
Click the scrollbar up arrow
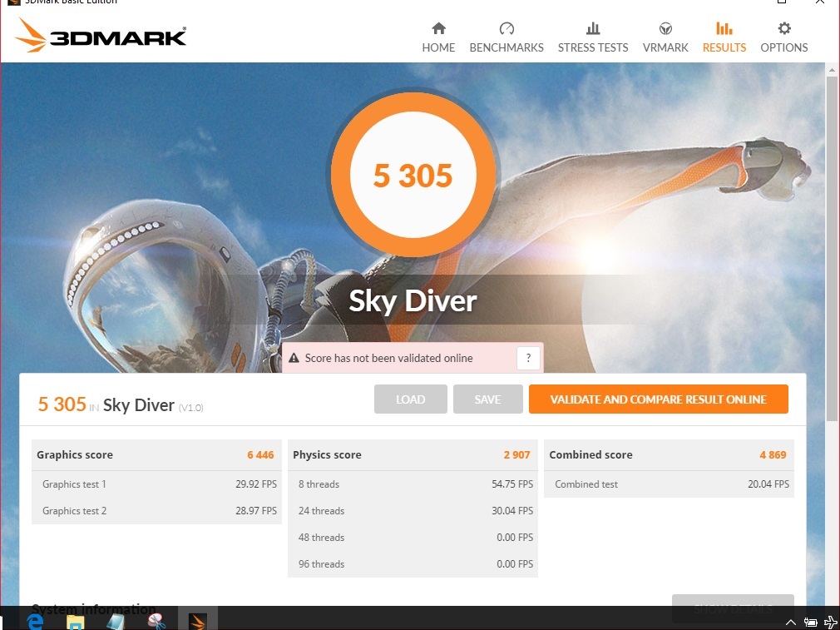point(832,70)
